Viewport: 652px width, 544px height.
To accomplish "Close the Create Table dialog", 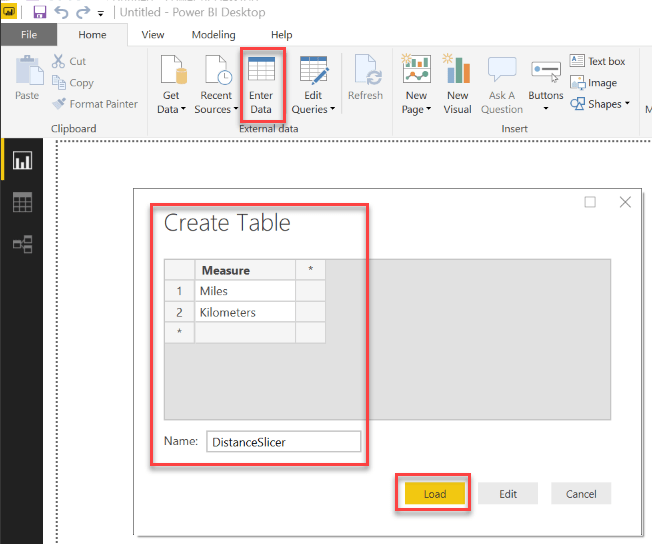I will [x=625, y=202].
